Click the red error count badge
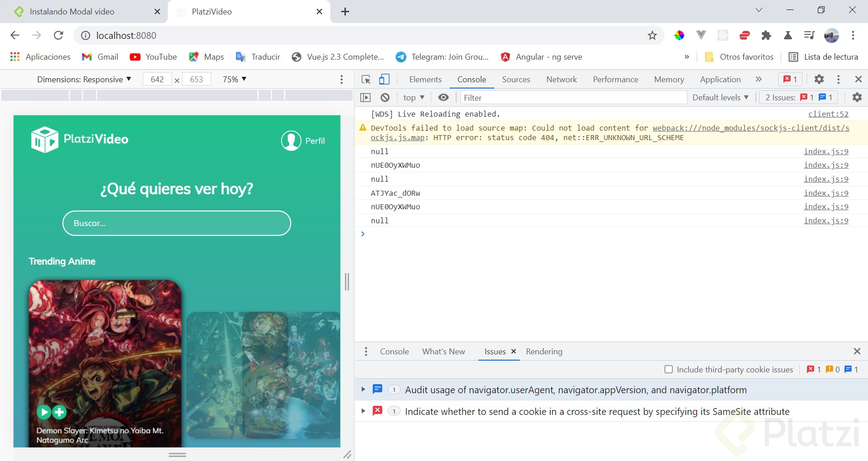The height and width of the screenshot is (461, 868). [x=790, y=80]
